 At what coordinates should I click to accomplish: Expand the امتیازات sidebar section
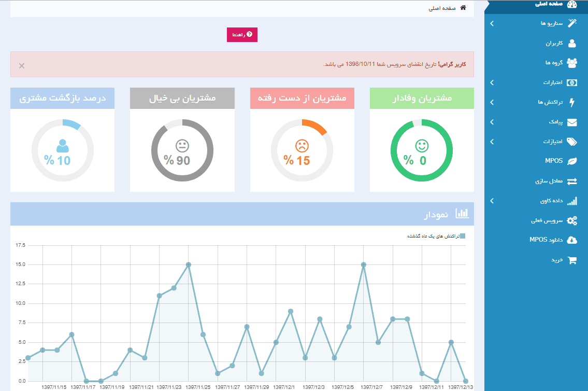coord(544,142)
